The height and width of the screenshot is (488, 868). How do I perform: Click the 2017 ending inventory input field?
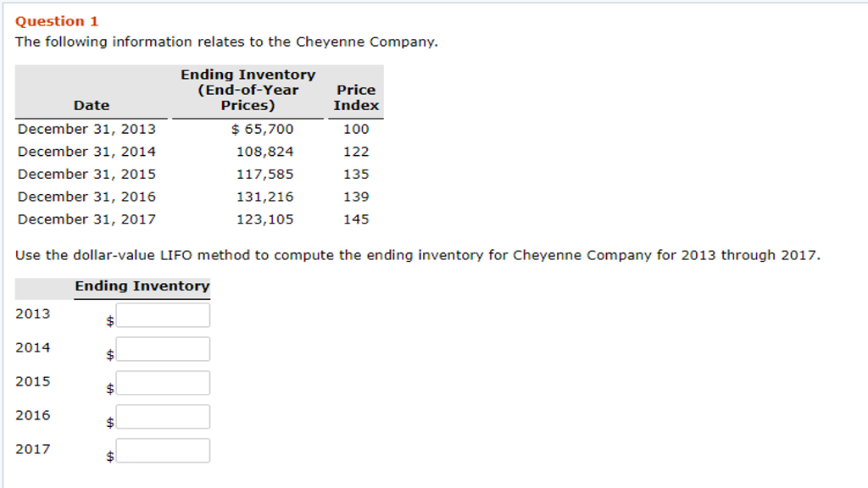pyautogui.click(x=162, y=450)
